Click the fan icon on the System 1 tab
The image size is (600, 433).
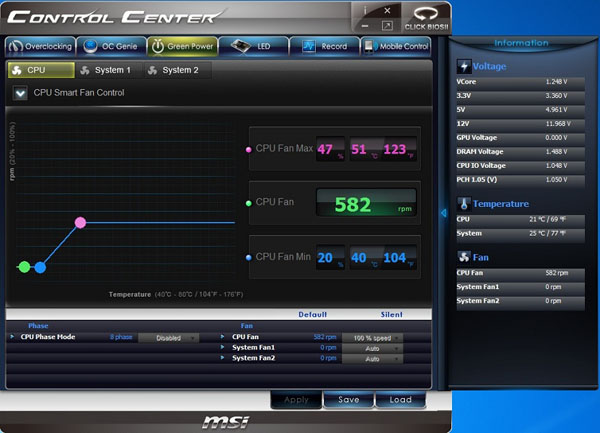(x=85, y=70)
